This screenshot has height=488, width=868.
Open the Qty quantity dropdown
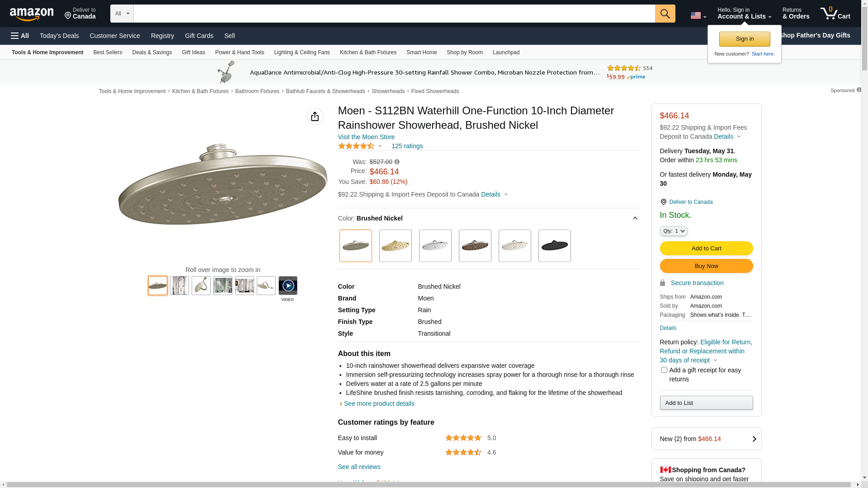coord(674,231)
